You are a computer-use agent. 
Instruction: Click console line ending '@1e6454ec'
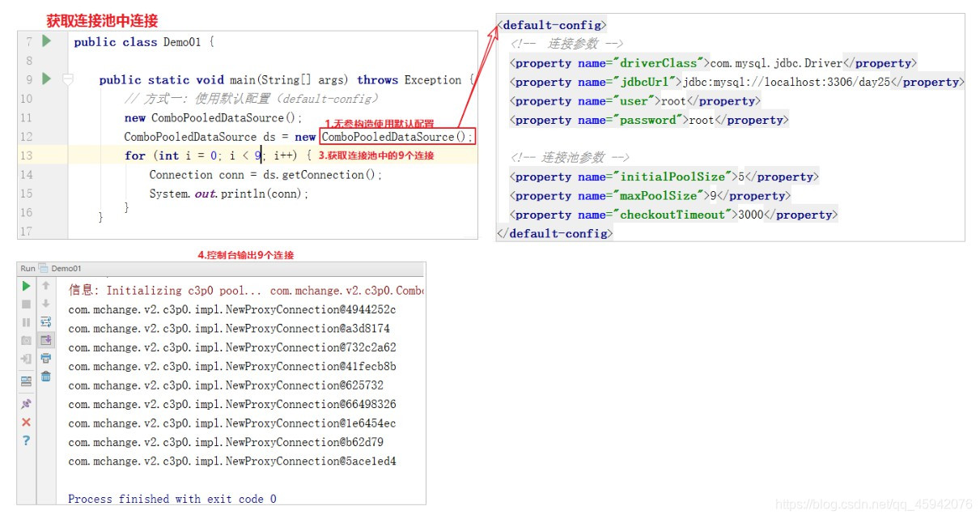click(x=232, y=423)
